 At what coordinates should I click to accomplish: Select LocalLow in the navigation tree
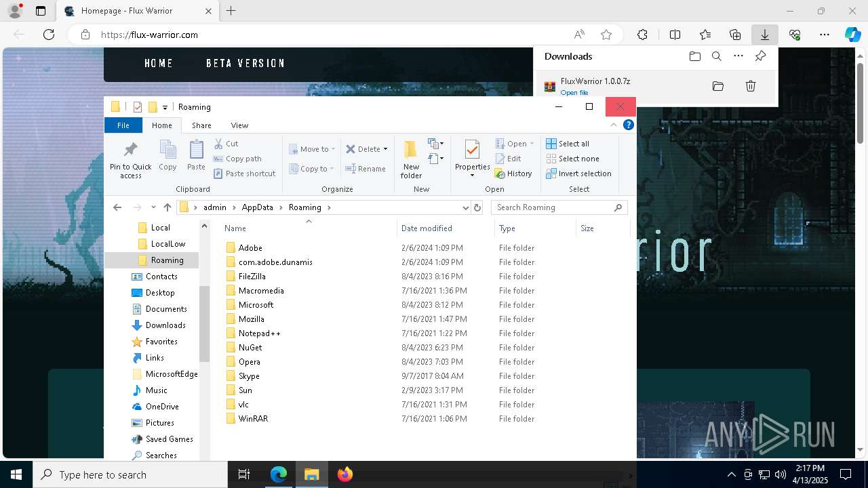(167, 244)
